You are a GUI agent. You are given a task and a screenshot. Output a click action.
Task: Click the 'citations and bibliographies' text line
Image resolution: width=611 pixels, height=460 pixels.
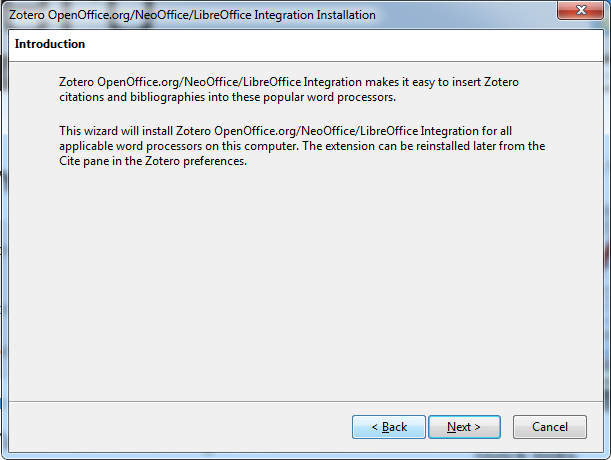point(227,97)
